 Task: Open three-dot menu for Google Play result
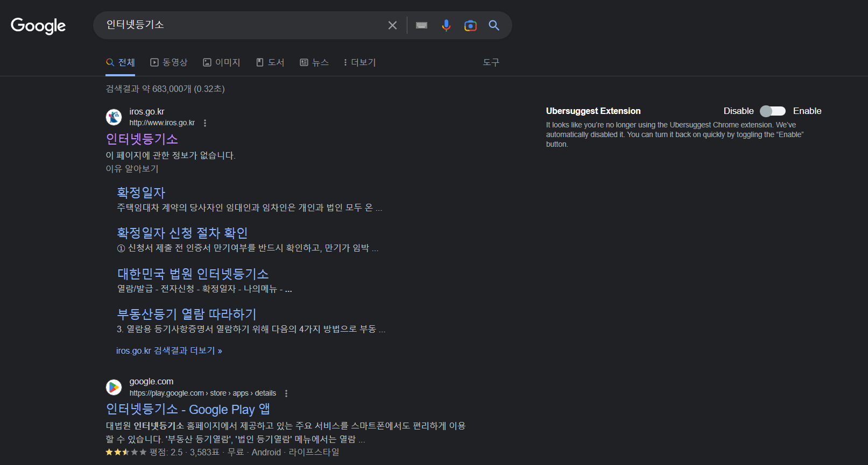pyautogui.click(x=286, y=394)
